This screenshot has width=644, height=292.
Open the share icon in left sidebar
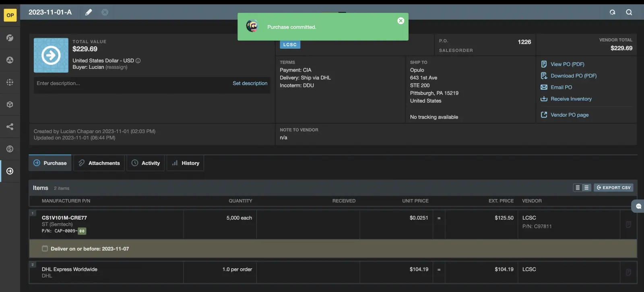point(10,127)
